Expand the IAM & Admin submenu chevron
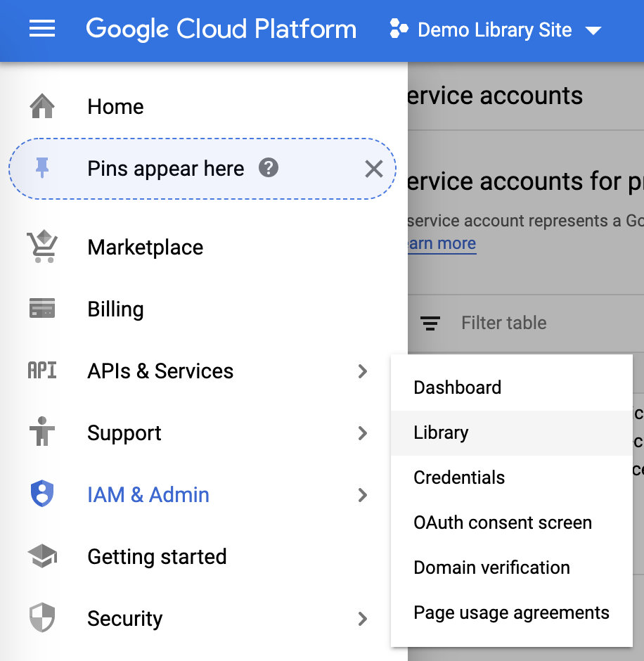This screenshot has width=644, height=661. click(363, 495)
